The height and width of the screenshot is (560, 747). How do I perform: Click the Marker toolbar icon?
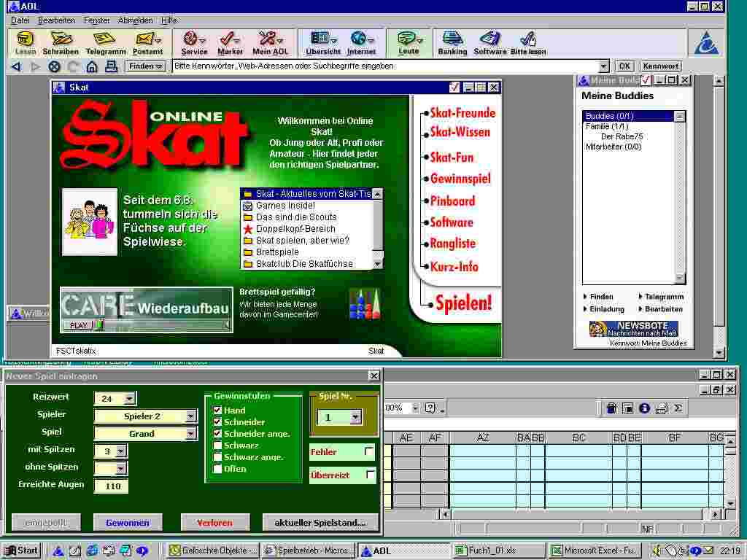point(230,43)
